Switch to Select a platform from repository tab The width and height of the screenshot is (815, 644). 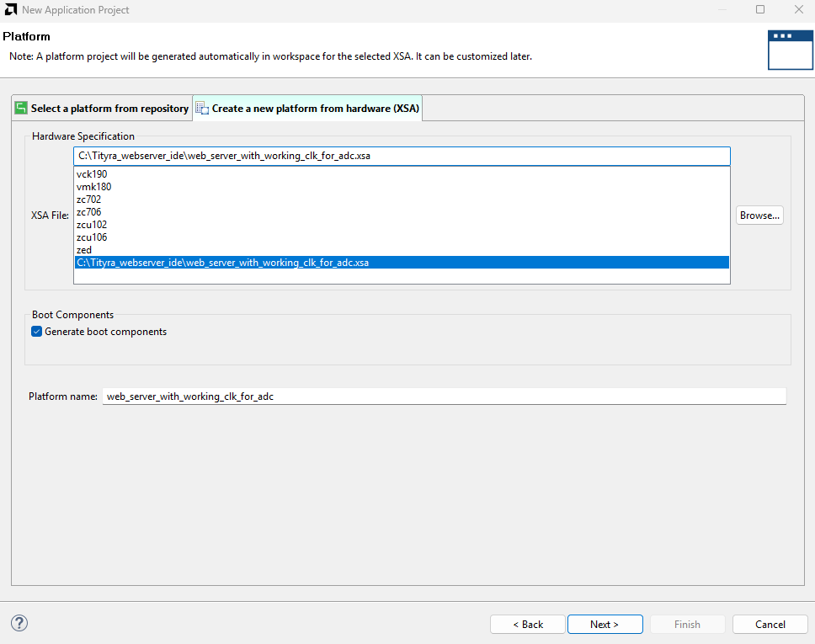(109, 109)
